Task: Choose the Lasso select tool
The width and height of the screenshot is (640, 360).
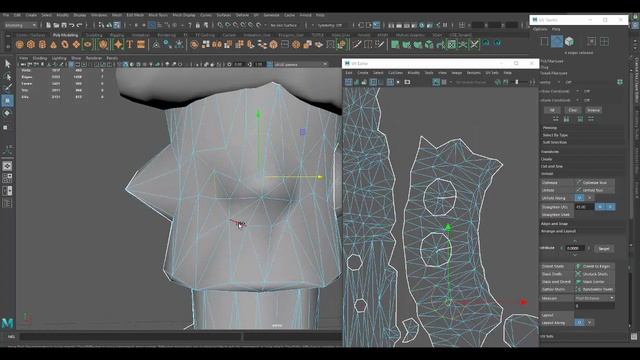Action: tap(7, 76)
